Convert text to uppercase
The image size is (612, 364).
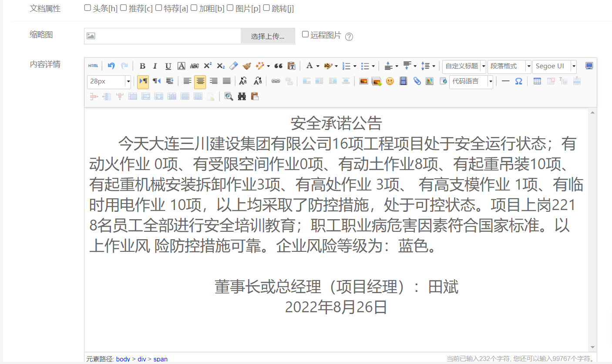pyautogui.click(x=244, y=81)
